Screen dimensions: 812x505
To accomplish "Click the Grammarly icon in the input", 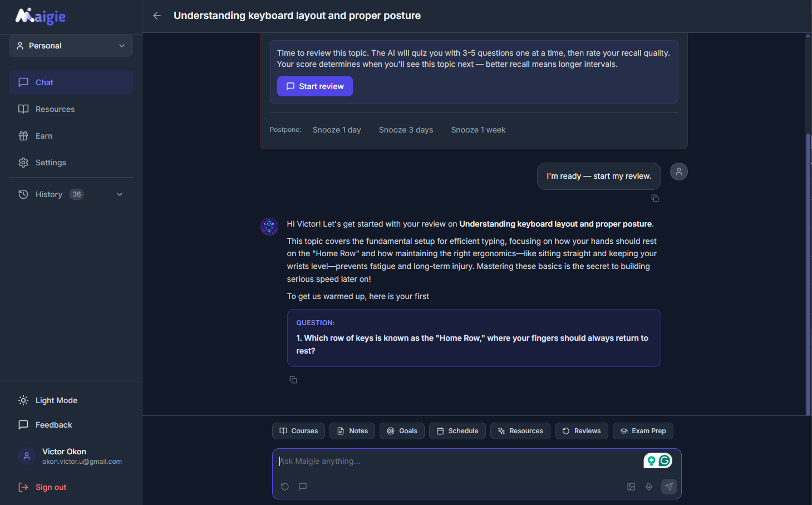I will pos(665,460).
